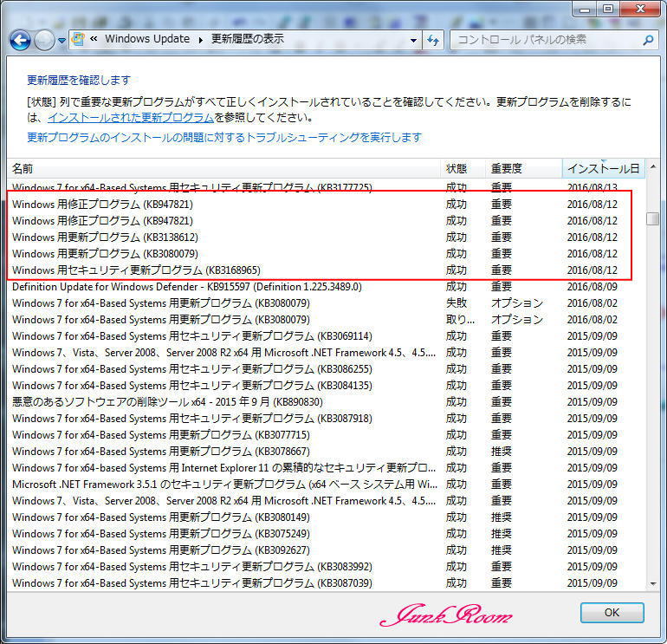Sort by the インストール日 column header
Screen dimensions: 667x644
point(604,168)
